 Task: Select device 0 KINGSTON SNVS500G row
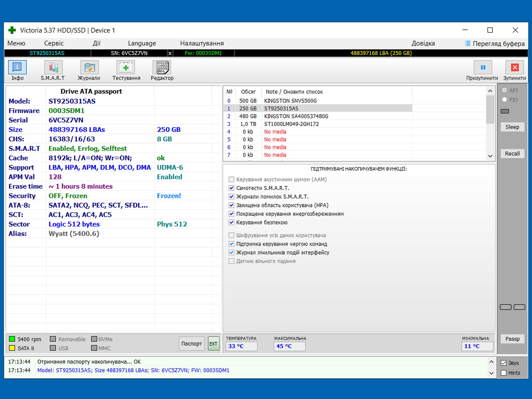[318, 101]
